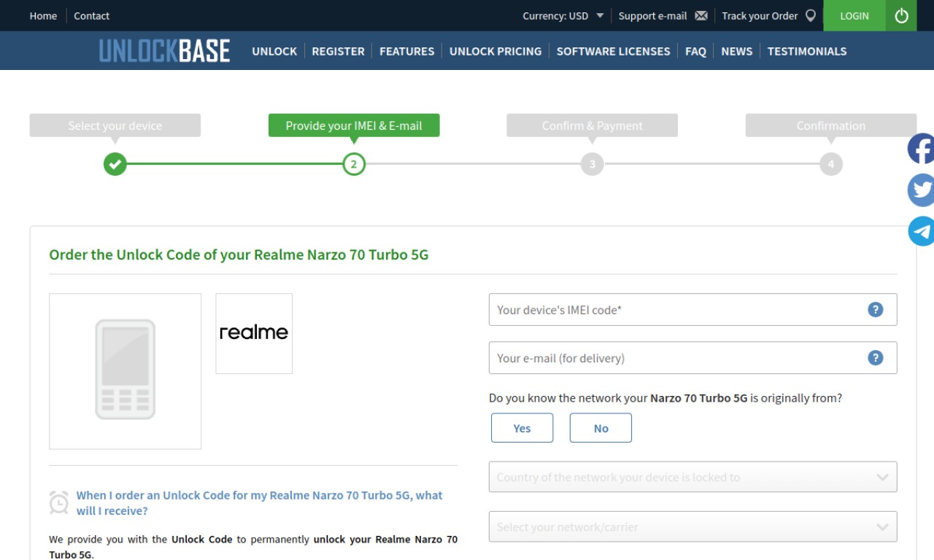Click the e-mail for delivery input field
Image resolution: width=934 pixels, height=560 pixels.
(x=692, y=358)
